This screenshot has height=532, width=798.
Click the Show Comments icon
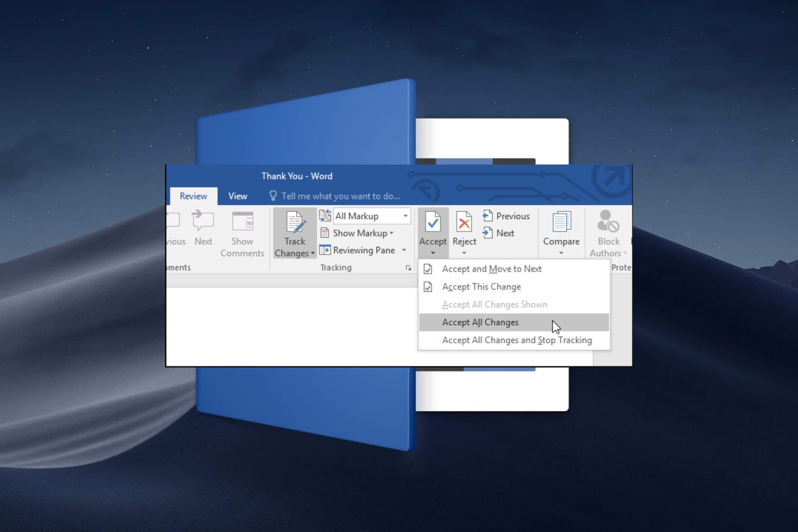(x=242, y=221)
